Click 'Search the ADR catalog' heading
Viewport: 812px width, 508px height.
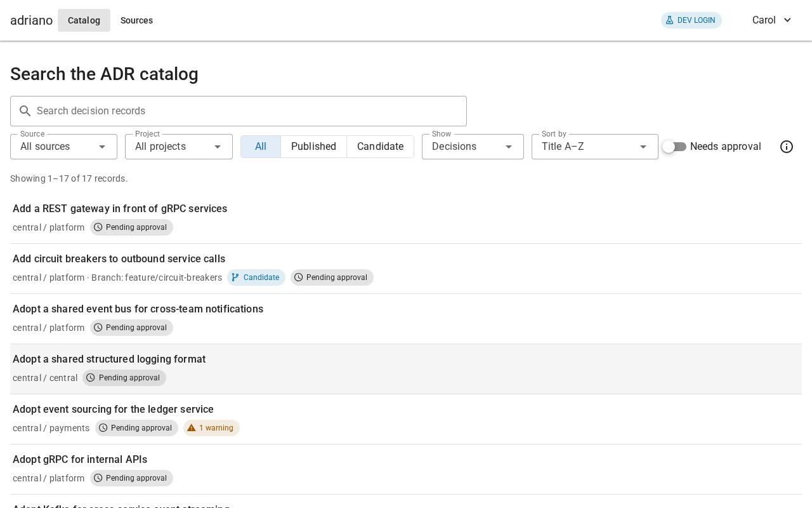[x=104, y=74]
